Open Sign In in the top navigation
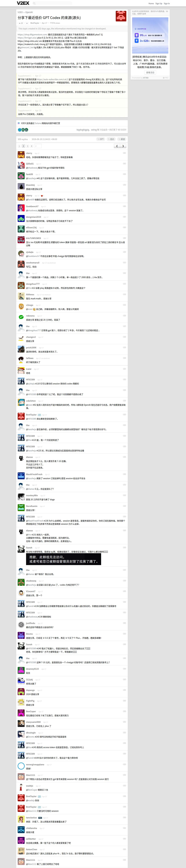This screenshot has height=868, width=186. [167, 3]
